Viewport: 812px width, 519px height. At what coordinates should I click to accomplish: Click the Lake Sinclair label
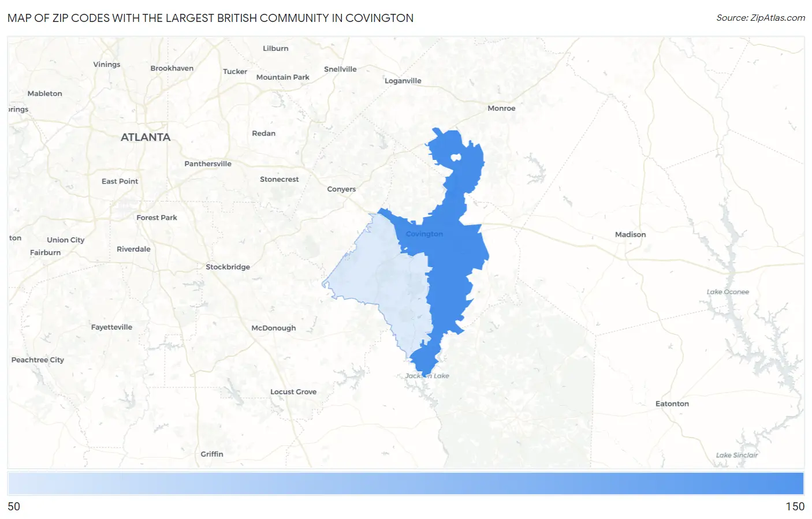[737, 455]
